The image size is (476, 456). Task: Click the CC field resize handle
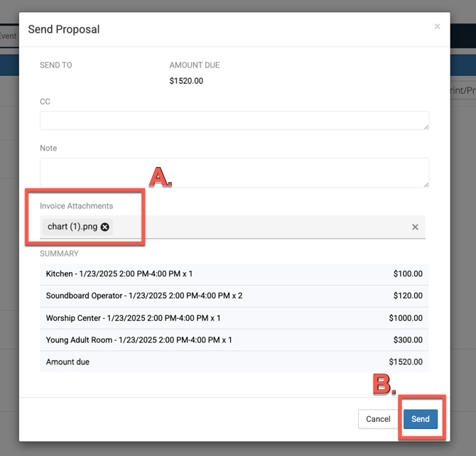426,126
